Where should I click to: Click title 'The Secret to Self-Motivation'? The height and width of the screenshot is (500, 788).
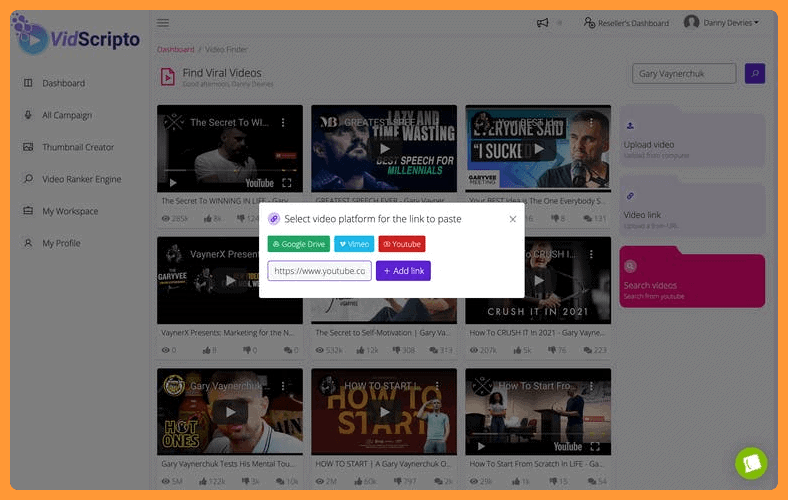[383, 333]
